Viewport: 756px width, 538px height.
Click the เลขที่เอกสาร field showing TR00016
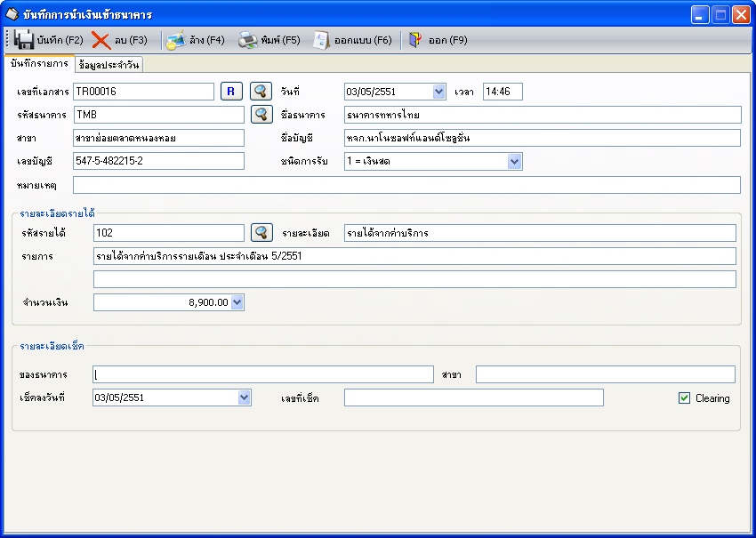tap(144, 92)
